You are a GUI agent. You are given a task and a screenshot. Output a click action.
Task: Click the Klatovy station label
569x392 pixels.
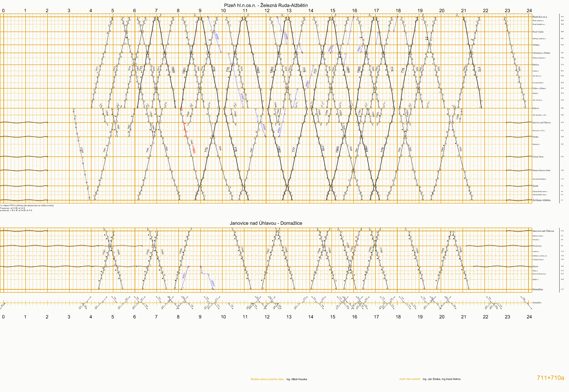(536, 108)
